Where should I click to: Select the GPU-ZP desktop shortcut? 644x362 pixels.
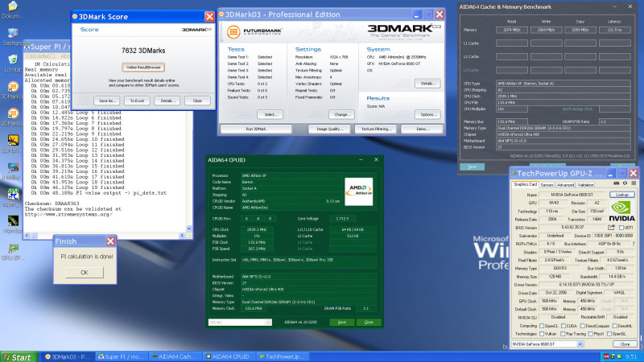[x=13, y=252]
